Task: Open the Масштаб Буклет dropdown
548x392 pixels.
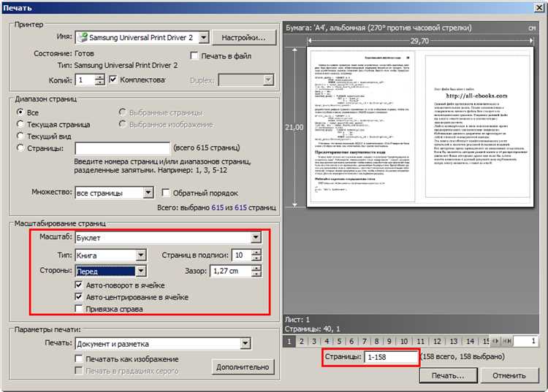Action: point(256,238)
